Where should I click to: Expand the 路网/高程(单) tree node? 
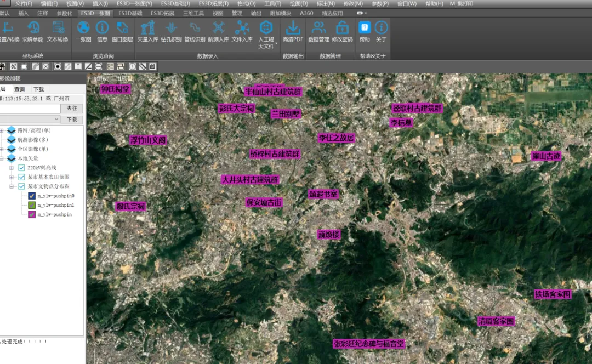pyautogui.click(x=2, y=130)
